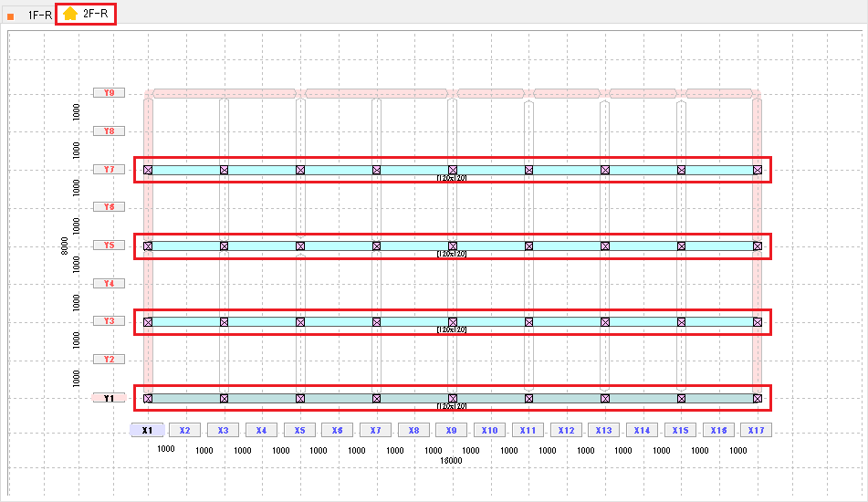Click the orange square icon beside 1F-R
Viewport: 868px width, 502px height.
11,16
